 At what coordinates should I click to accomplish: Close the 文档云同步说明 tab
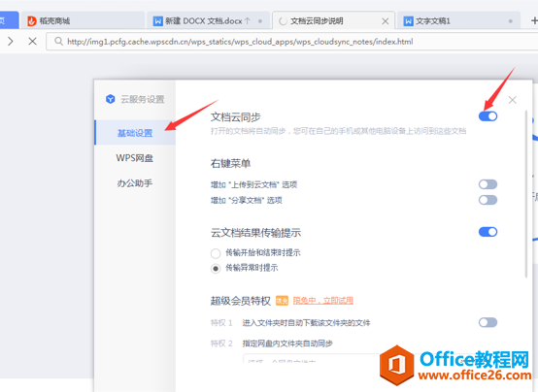(x=385, y=21)
